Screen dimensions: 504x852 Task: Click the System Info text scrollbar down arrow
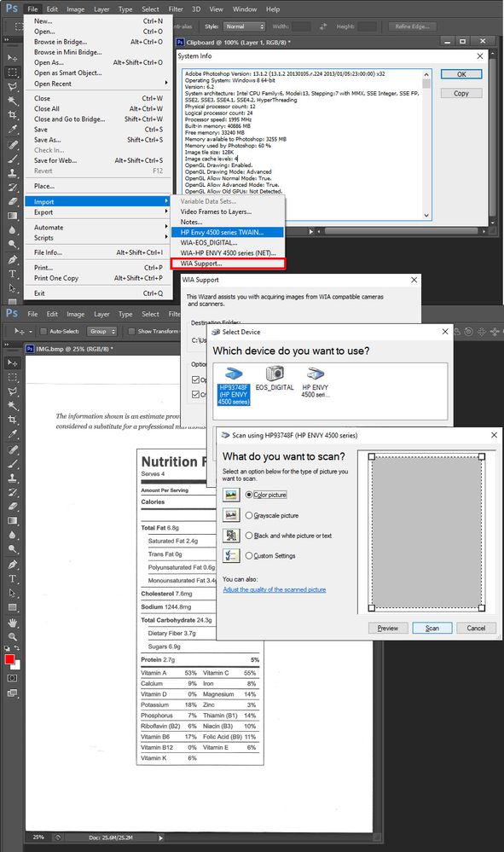pos(426,215)
